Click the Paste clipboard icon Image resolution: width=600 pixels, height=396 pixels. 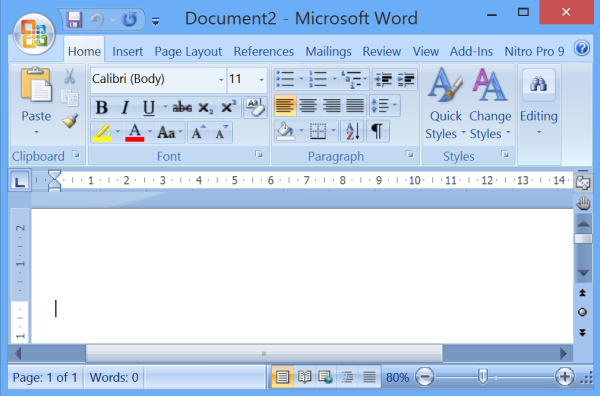(x=36, y=85)
